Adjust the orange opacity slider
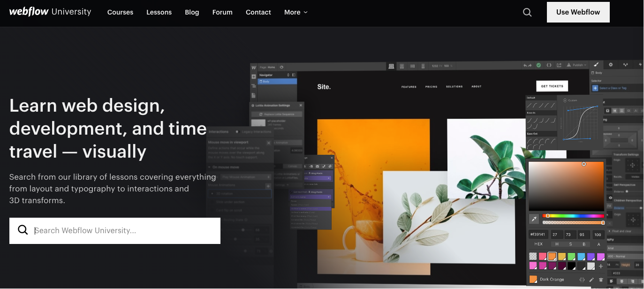Viewport: 644px width, 289px height. (x=573, y=222)
